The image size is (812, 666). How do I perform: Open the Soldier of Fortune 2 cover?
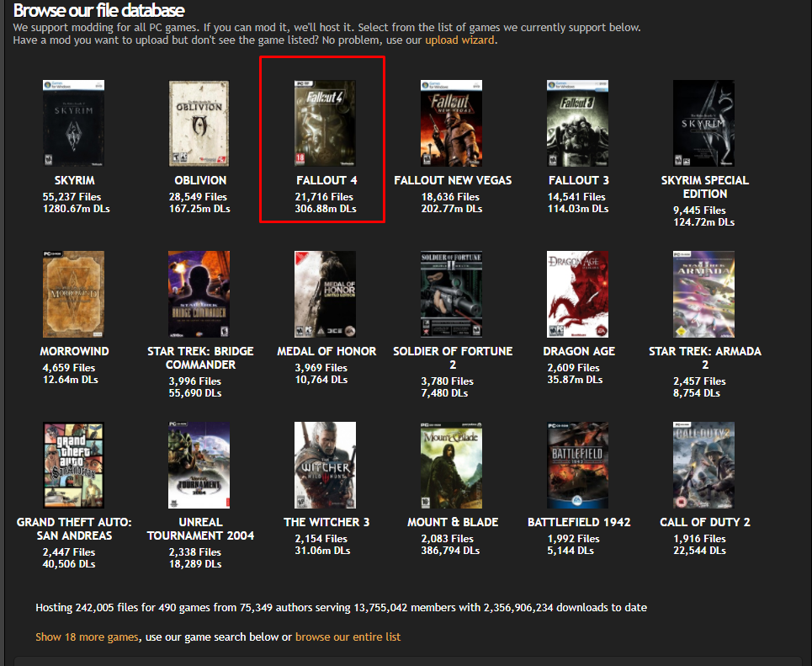tap(452, 295)
